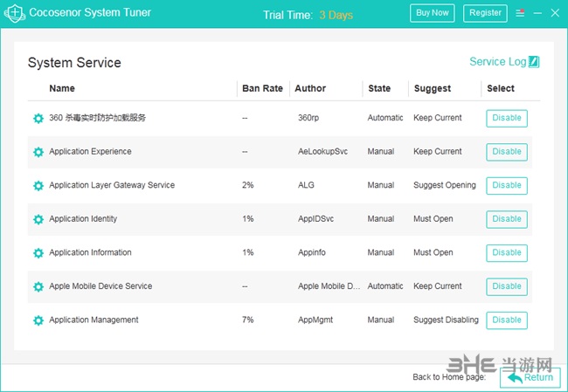This screenshot has width=568, height=392.
Task: Disable the Application Information service
Action: point(507,252)
